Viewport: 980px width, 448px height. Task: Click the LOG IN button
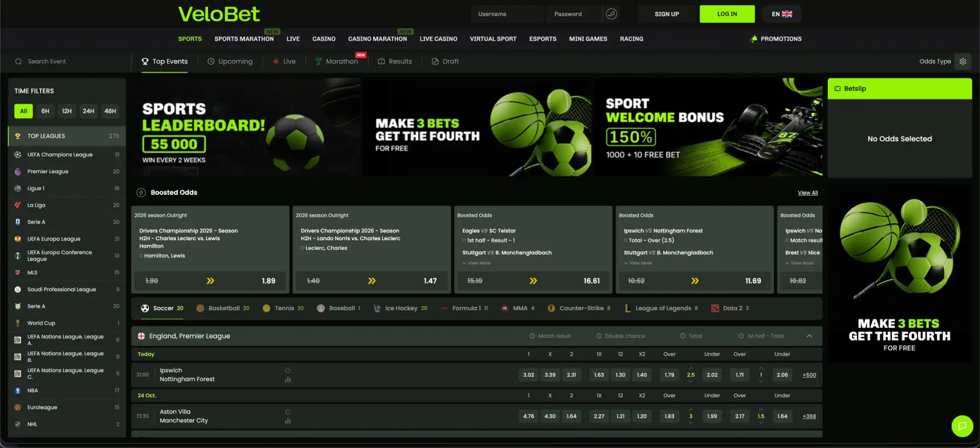tap(727, 14)
